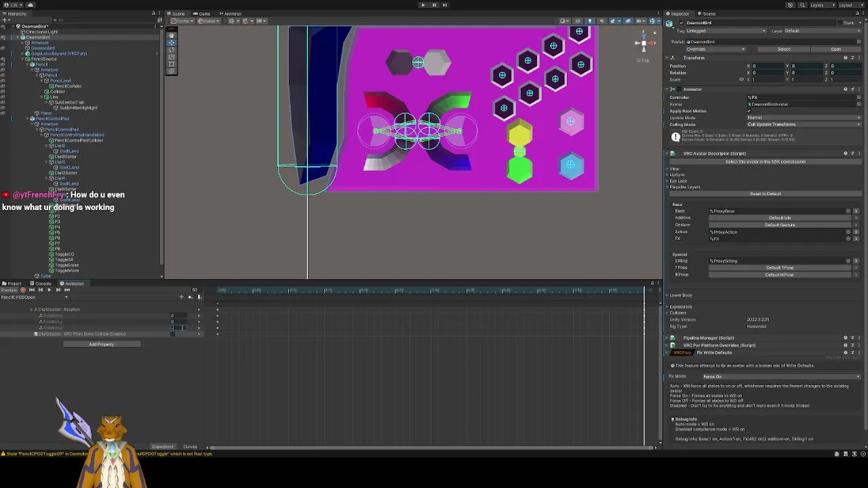This screenshot has width=868, height=488.
Task: Toggle the DeamonBird active checkbox
Action: 681,23
